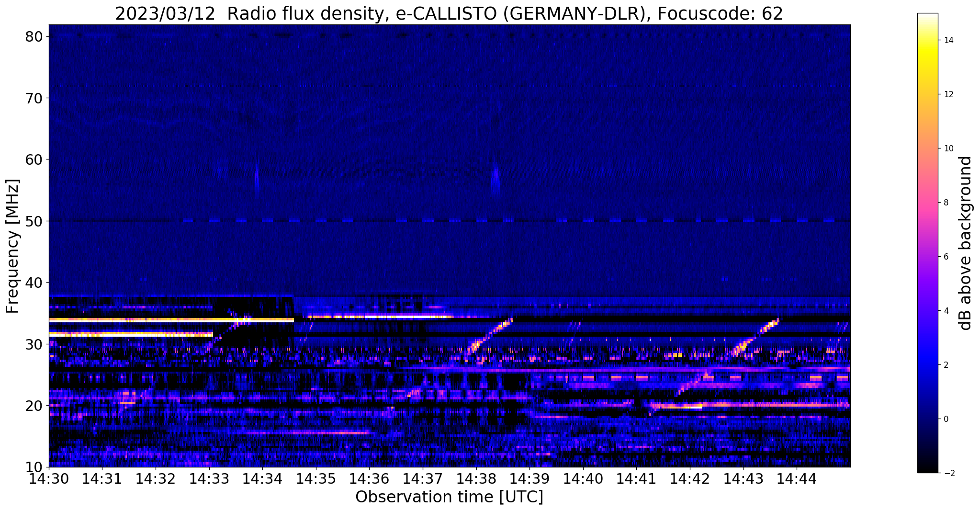The width and height of the screenshot is (980, 511).
Task: Click the 14:32 time tick label
Action: [156, 478]
